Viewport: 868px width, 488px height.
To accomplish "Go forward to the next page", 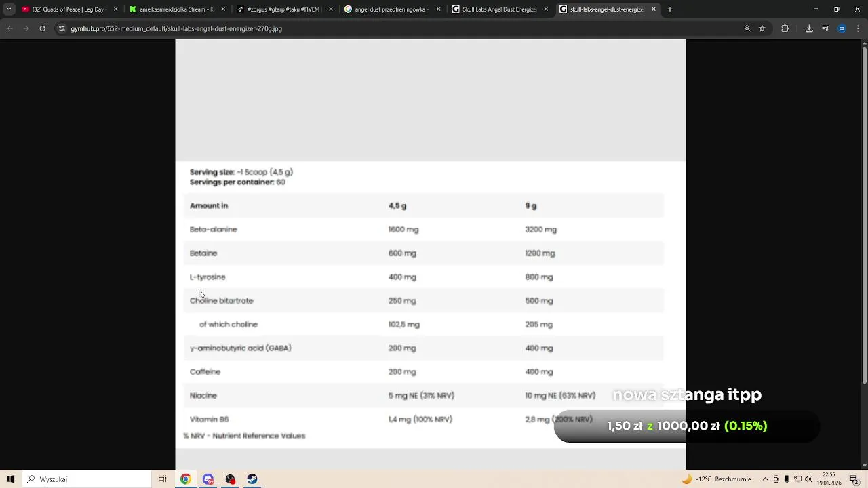I will (26, 28).
